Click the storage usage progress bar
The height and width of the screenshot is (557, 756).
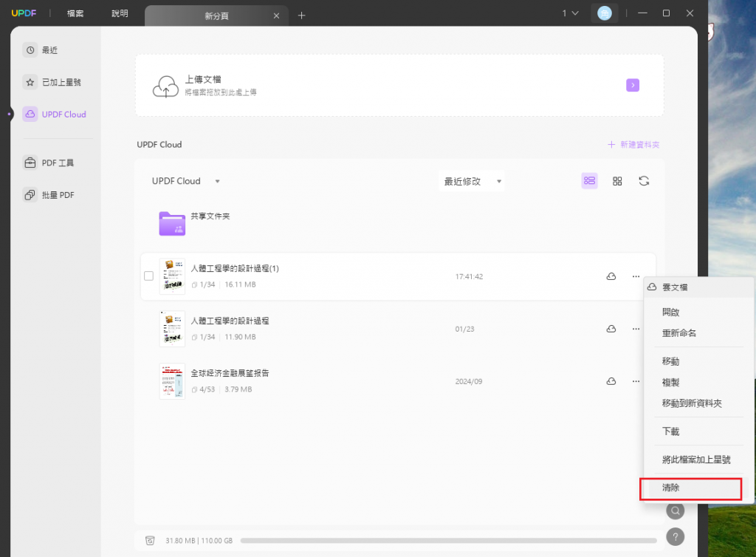click(x=448, y=541)
